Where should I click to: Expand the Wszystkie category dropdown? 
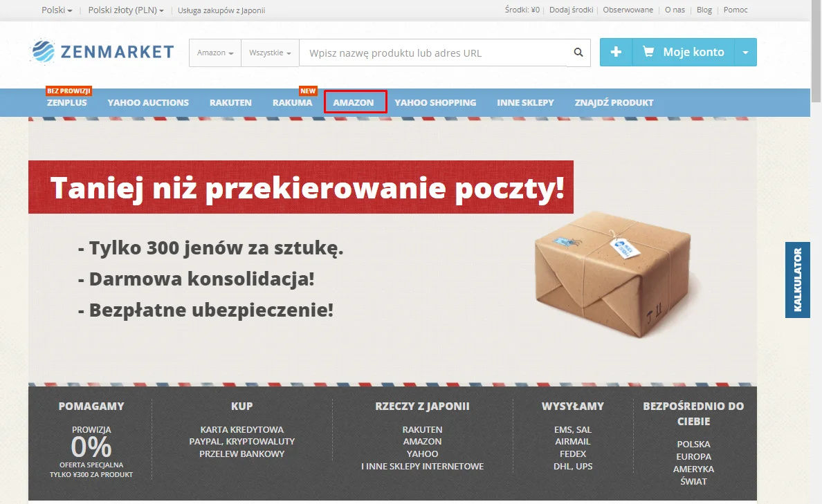[x=270, y=53]
